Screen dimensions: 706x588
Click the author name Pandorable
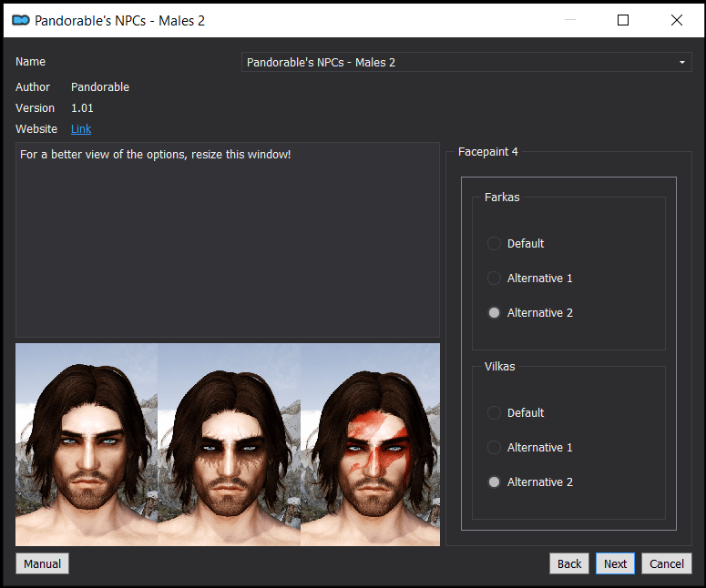point(100,86)
